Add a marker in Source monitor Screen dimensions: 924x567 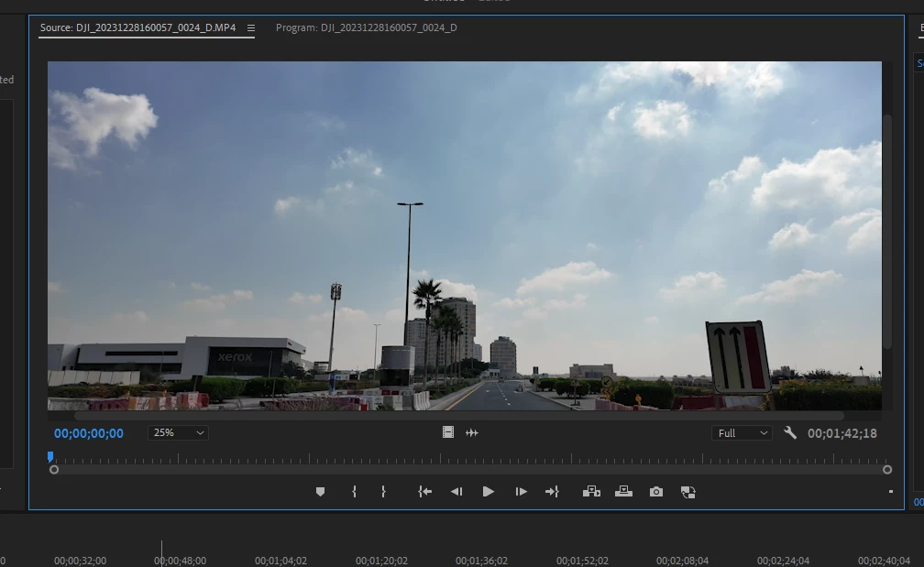(x=320, y=492)
